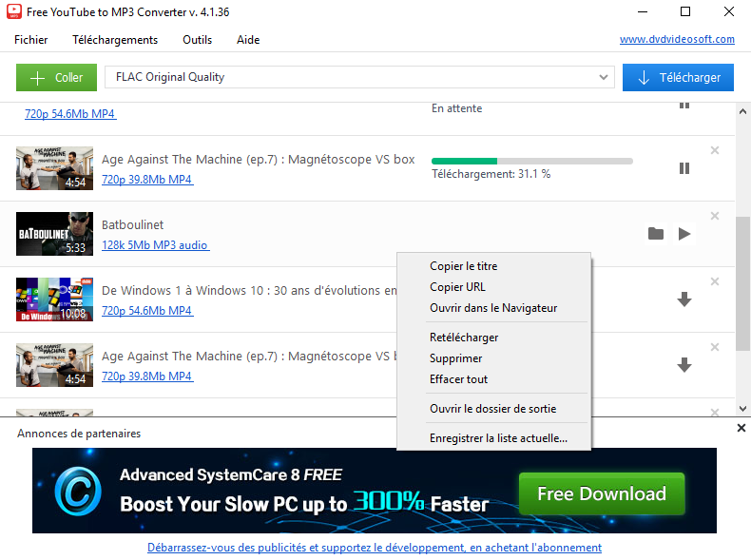Open the Outils menu

[x=198, y=40]
